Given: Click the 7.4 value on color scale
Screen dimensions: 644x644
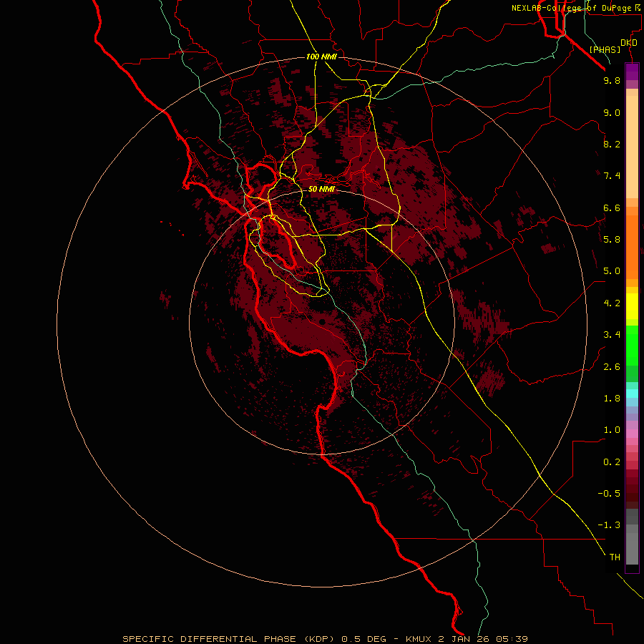Looking at the screenshot, I should (x=612, y=176).
